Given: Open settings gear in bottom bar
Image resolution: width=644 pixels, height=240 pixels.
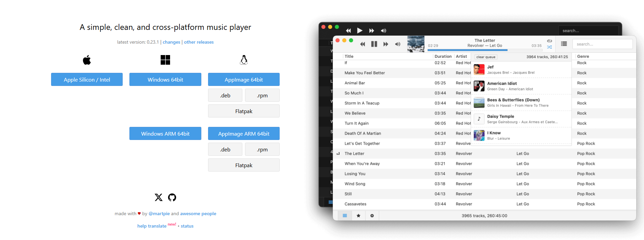Looking at the screenshot, I should [372, 216].
